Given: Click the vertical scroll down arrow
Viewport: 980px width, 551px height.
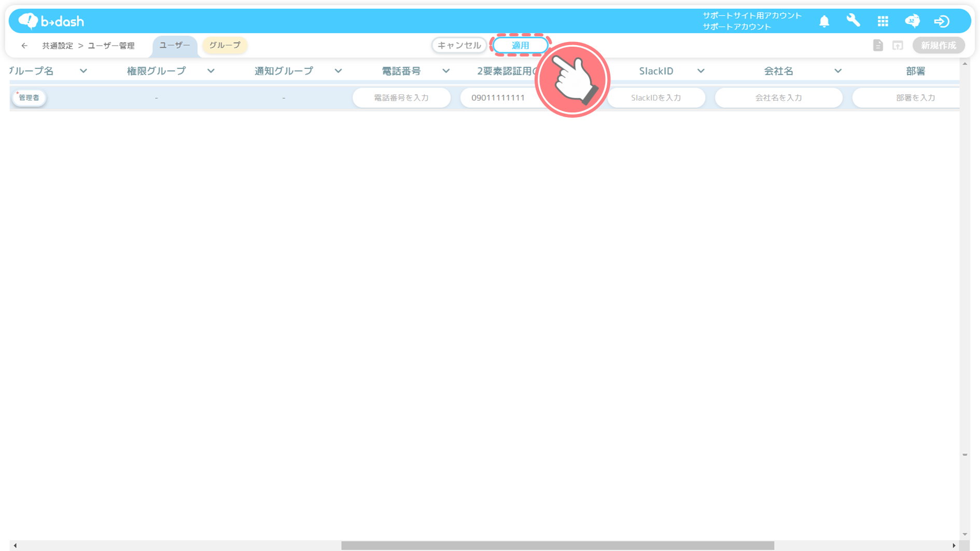Looking at the screenshot, I should [965, 534].
